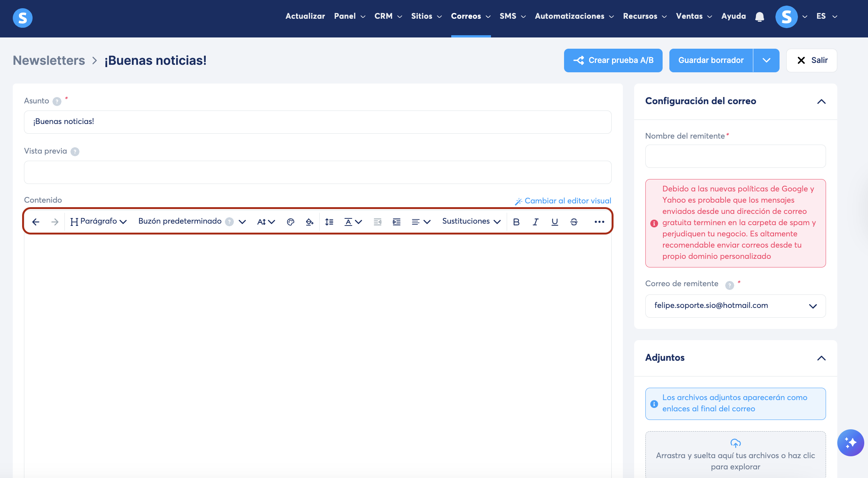Open the notifications bell
868x478 pixels.
tap(760, 16)
